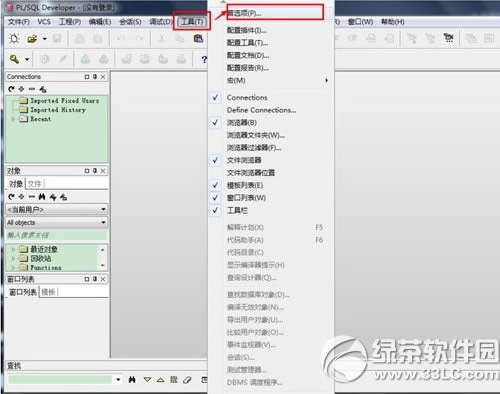500x394 pixels.
Task: Choose 浏览器文件夹(W)... menu entry
Action: (256, 135)
